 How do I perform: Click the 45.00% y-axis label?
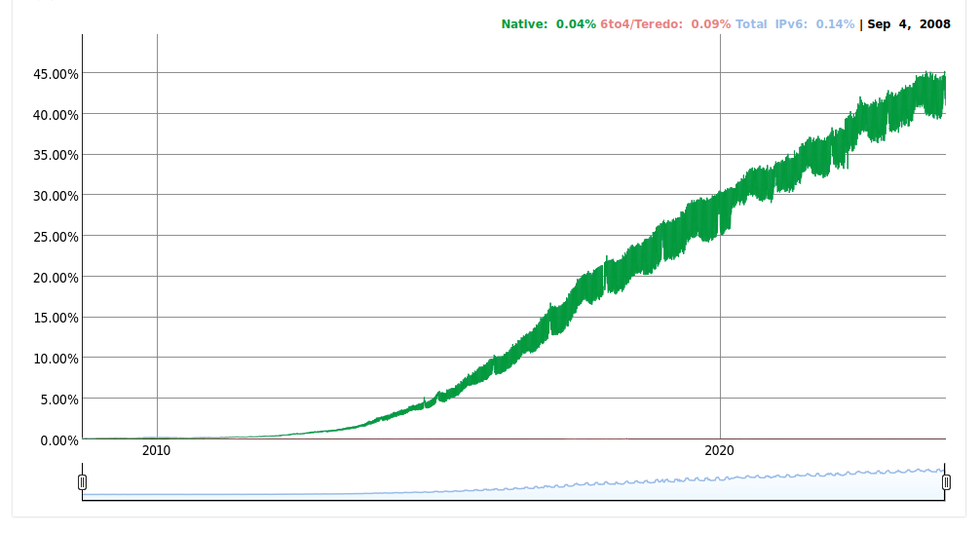click(x=56, y=74)
